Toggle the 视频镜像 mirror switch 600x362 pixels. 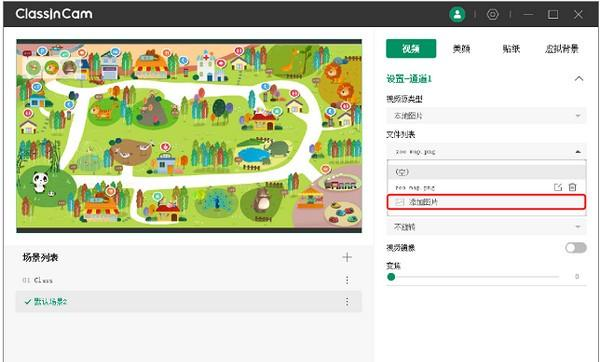pos(576,248)
